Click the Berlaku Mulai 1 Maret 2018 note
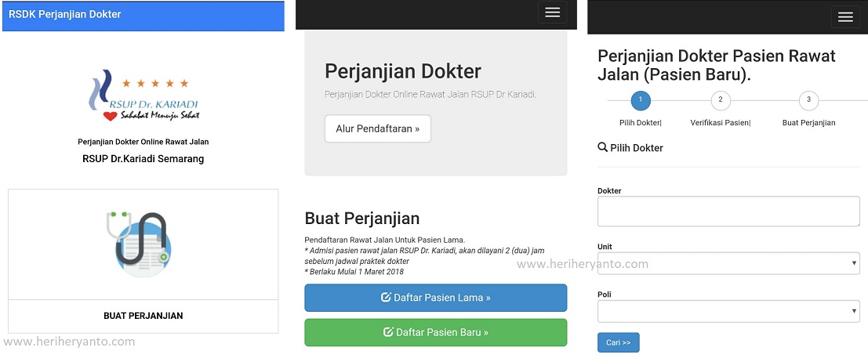This screenshot has width=868, height=358. click(354, 272)
